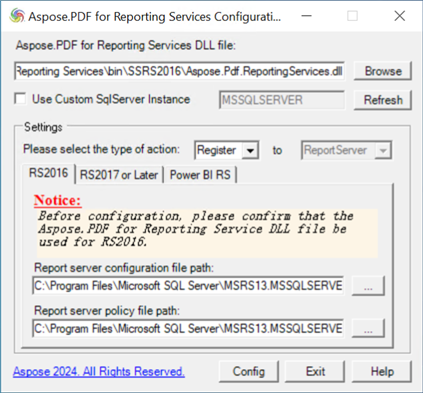Click the MSSQLSERVER instance field
The width and height of the screenshot is (423, 393).
[282, 100]
